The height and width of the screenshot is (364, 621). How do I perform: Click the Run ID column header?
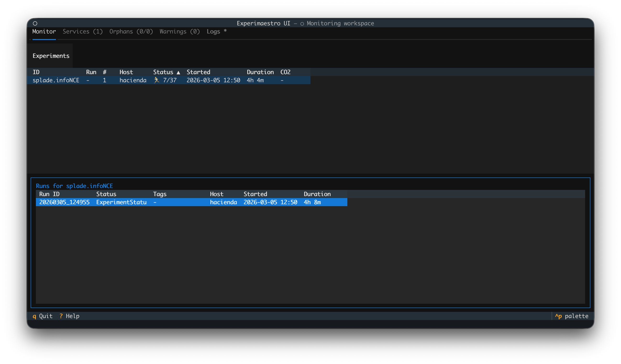pyautogui.click(x=49, y=194)
